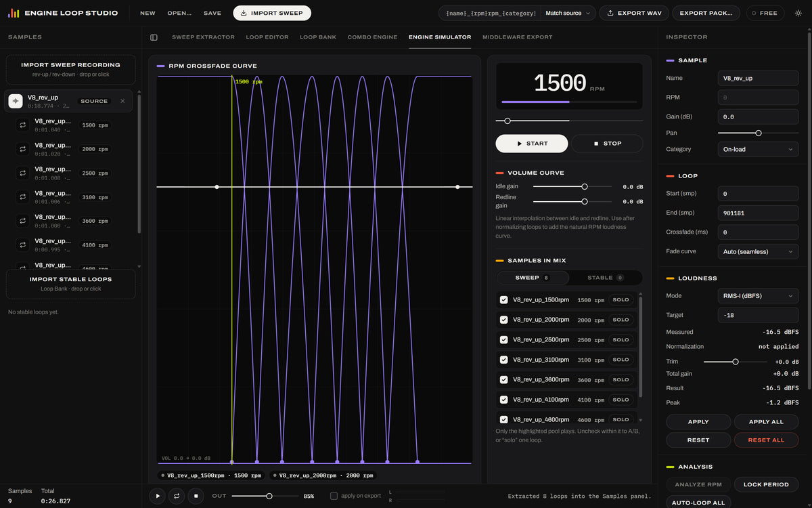Click the transport stop square at bottom

pyautogui.click(x=196, y=496)
